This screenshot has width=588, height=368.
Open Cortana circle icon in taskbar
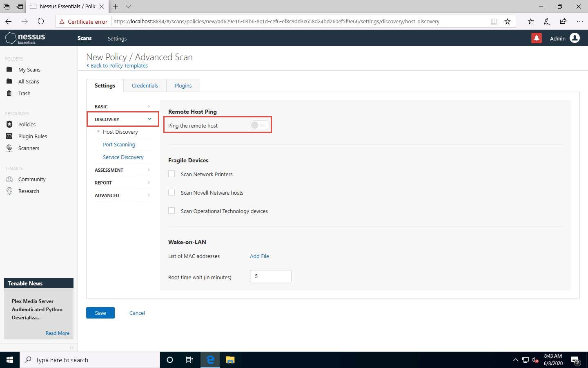pos(170,360)
